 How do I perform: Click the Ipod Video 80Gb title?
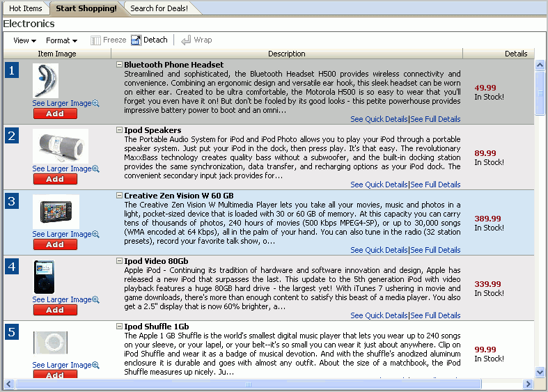[x=156, y=261]
